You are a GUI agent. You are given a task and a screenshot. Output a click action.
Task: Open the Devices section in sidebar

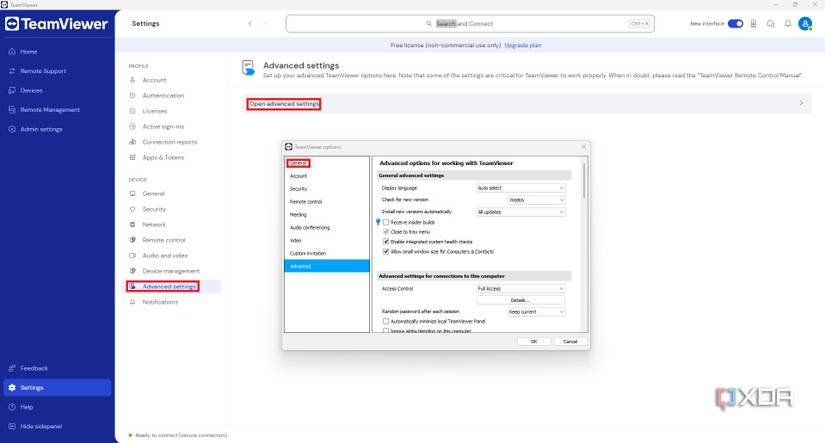[31, 90]
